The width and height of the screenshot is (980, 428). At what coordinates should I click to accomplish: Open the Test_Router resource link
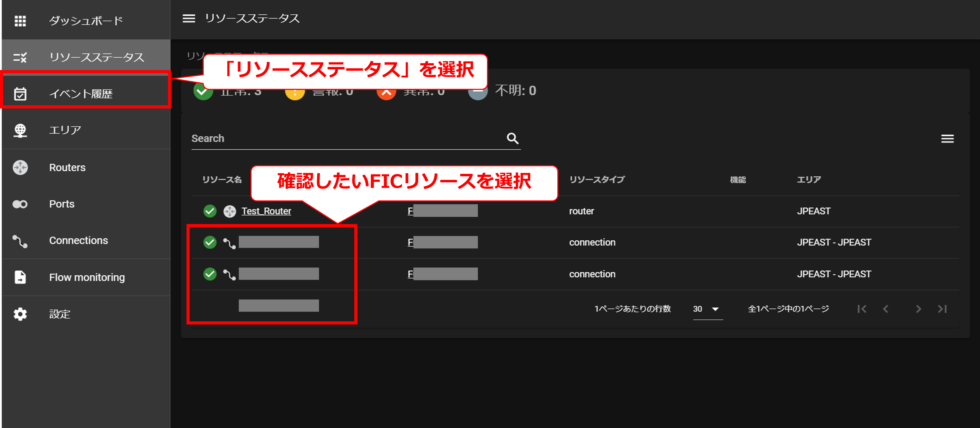click(x=266, y=211)
